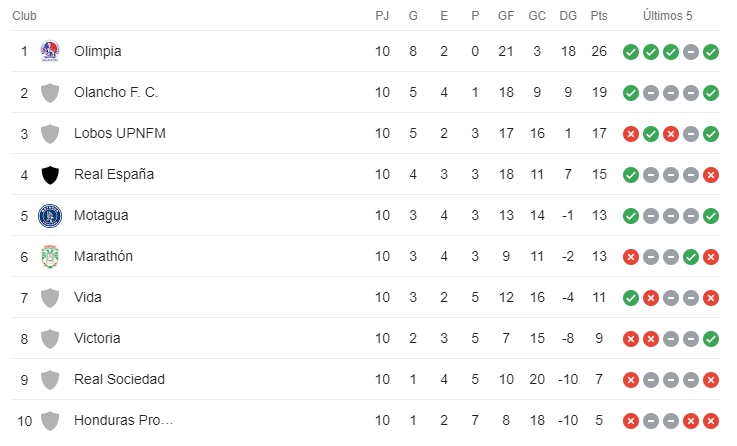Open the Victoria team link

97,338
